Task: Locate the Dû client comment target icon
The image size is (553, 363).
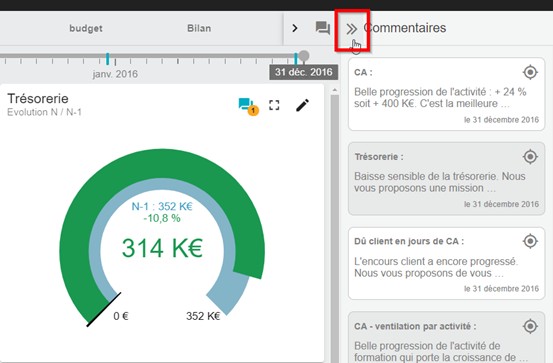Action: (530, 241)
